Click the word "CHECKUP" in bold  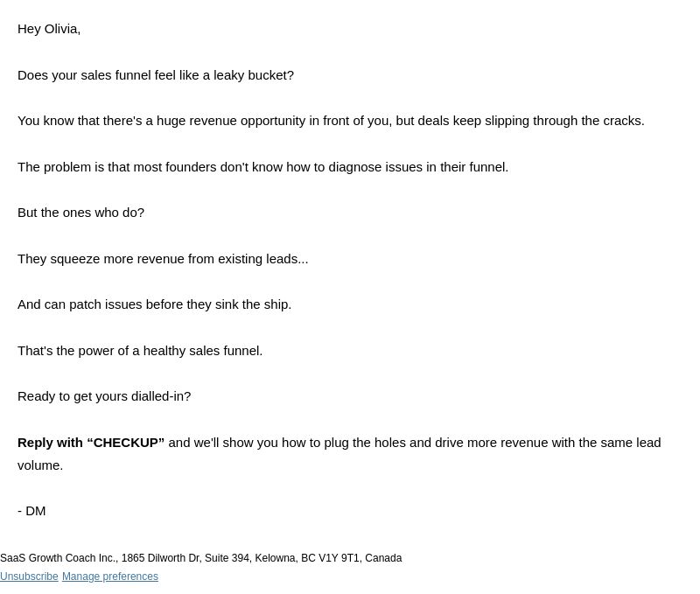point(125,443)
